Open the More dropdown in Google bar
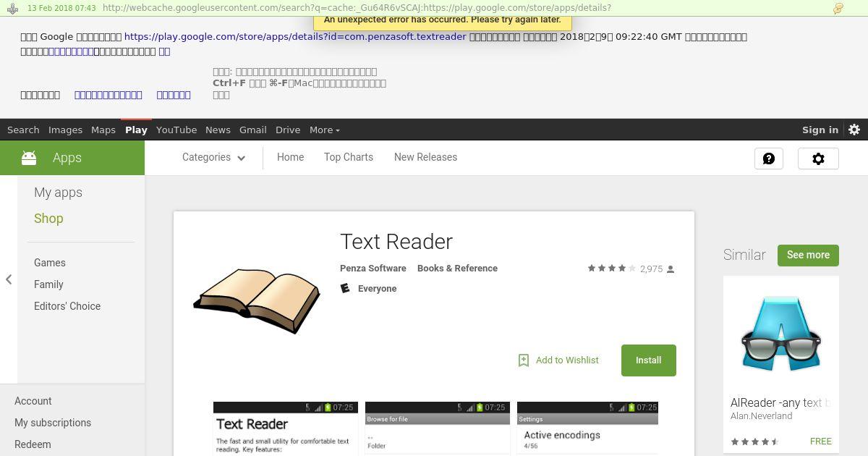 coord(324,130)
